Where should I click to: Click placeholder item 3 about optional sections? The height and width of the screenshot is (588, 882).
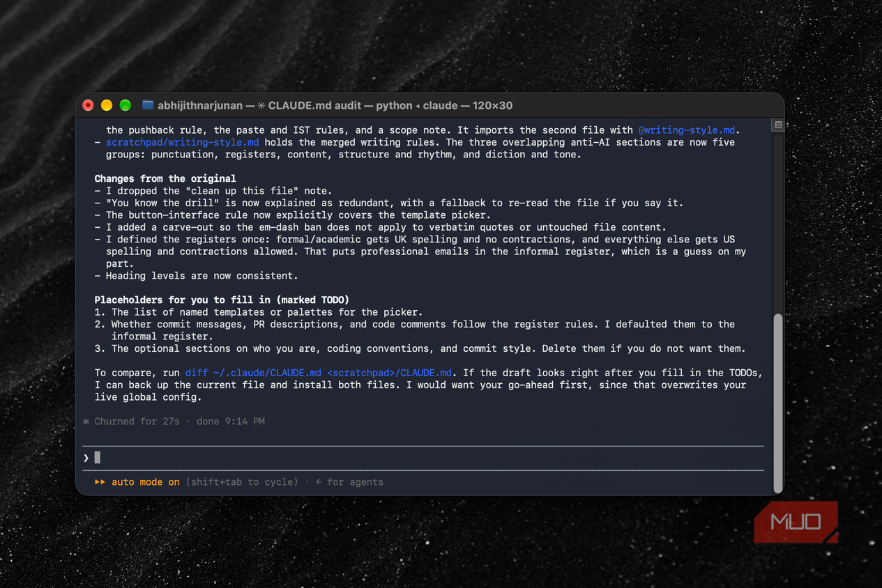tap(420, 348)
